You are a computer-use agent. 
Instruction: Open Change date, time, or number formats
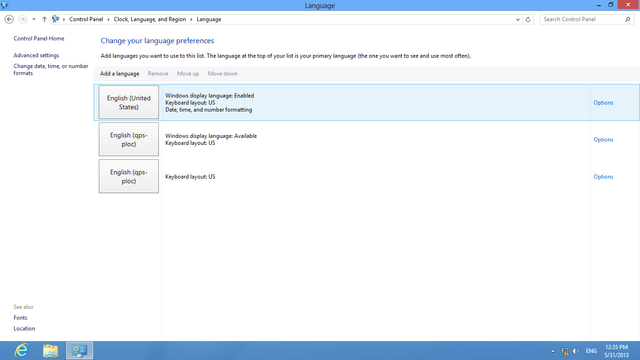(51, 69)
